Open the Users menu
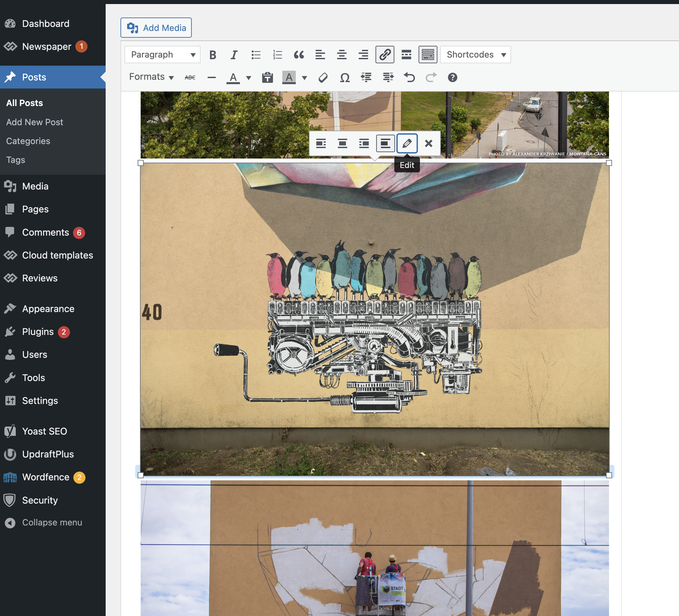 tap(53, 355)
